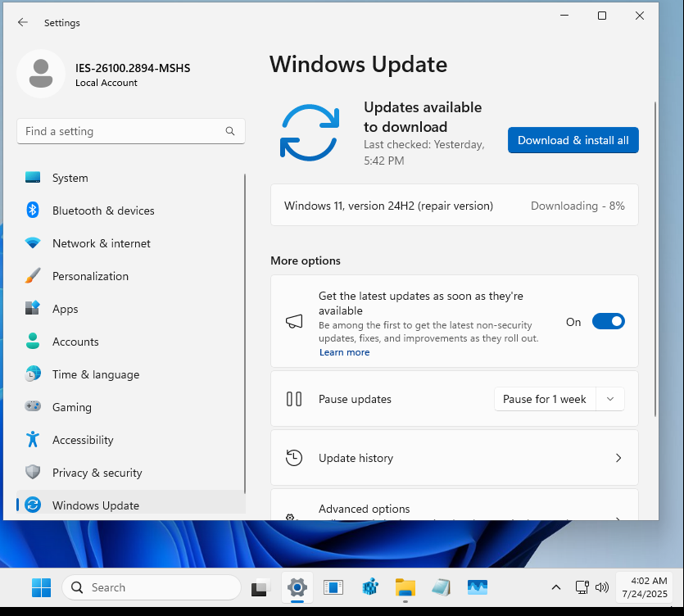Open Advanced options row
The image size is (684, 616).
[454, 505]
